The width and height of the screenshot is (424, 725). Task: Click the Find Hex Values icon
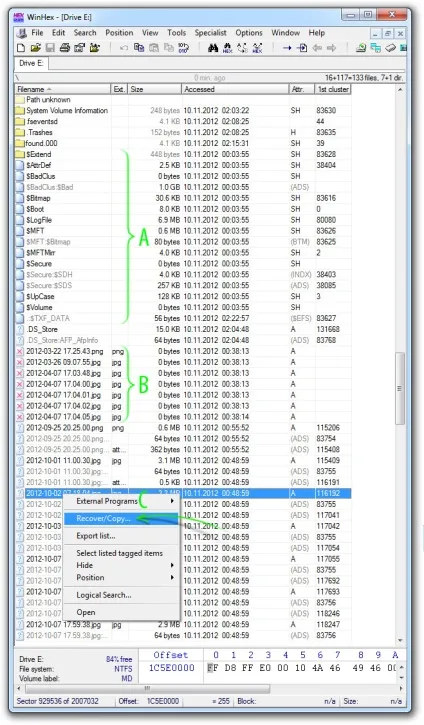227,48
